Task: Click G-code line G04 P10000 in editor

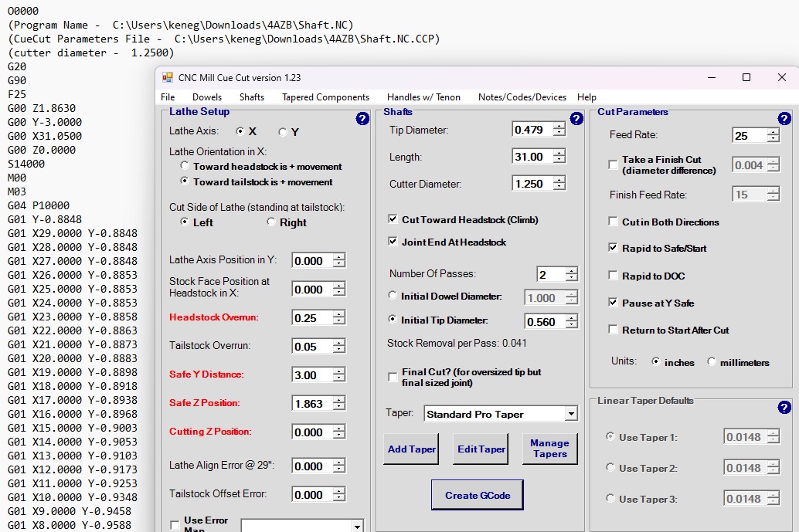Action: coord(38,205)
